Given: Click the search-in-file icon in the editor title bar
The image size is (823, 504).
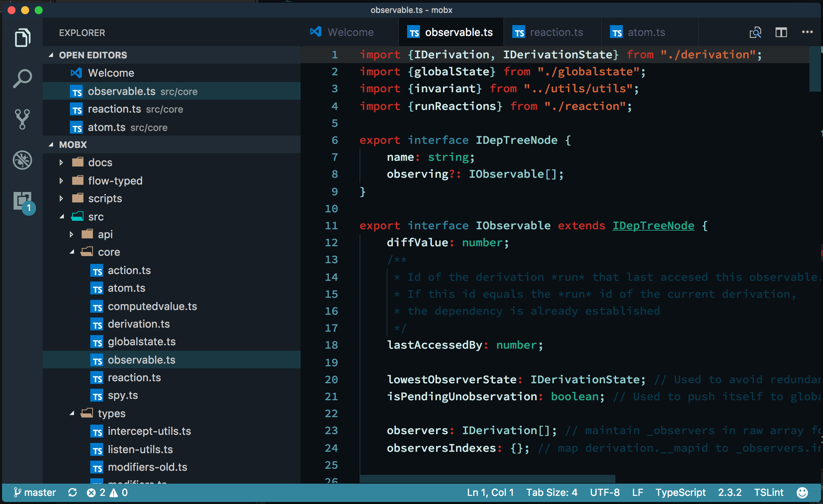Looking at the screenshot, I should pos(755,33).
